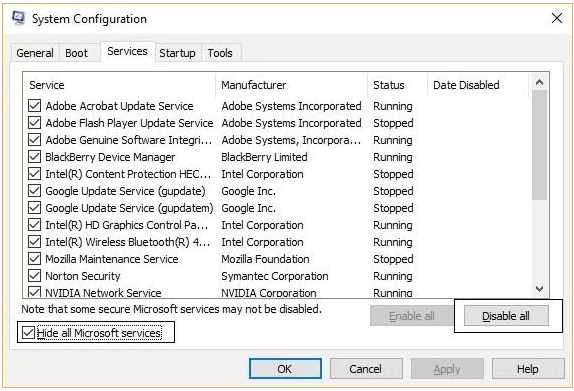Click the scrollbar down arrow
The image size is (574, 391).
[539, 289]
